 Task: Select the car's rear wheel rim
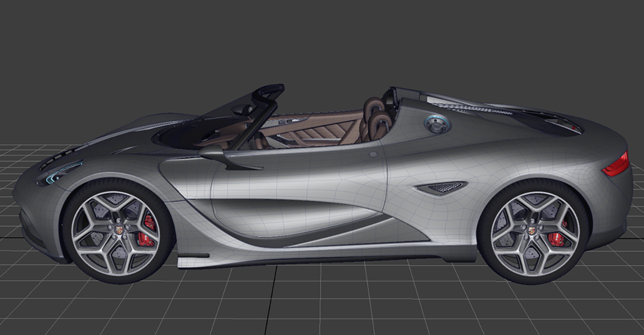click(x=534, y=234)
